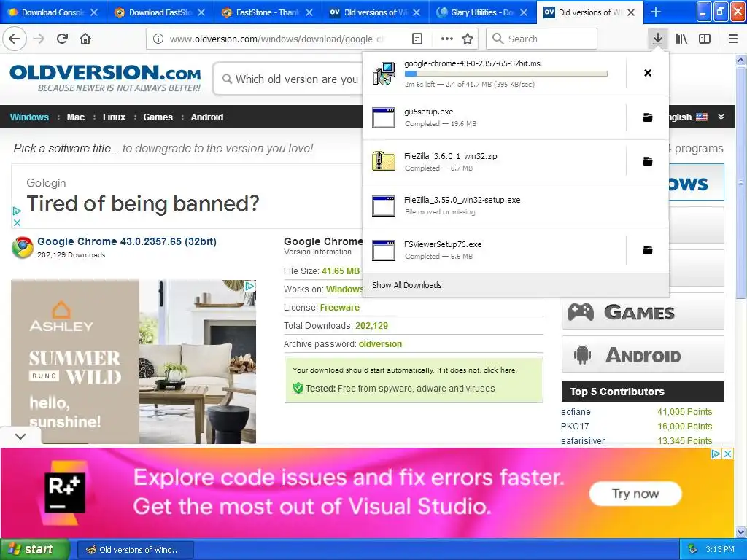This screenshot has height=560, width=747.
Task: Collapse the bottom ad with chevron
Action: click(x=20, y=436)
